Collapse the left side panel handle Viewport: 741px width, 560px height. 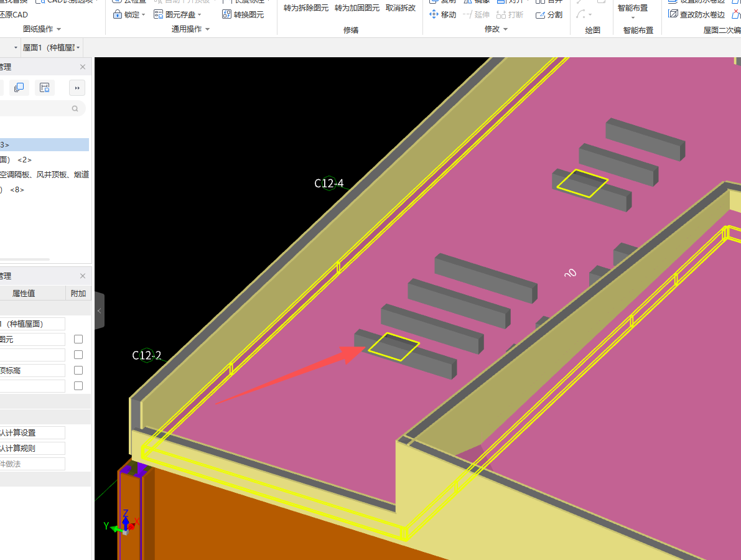point(100,310)
